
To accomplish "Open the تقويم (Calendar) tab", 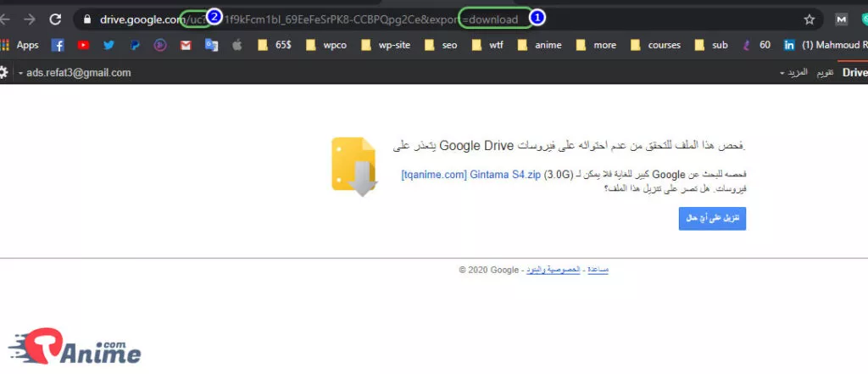I will [x=825, y=73].
